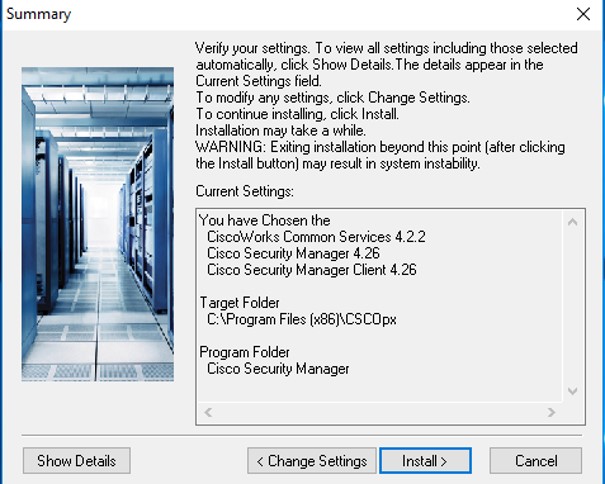Click the WARNING text line
Image resolution: width=605 pixels, height=484 pixels.
click(x=380, y=155)
